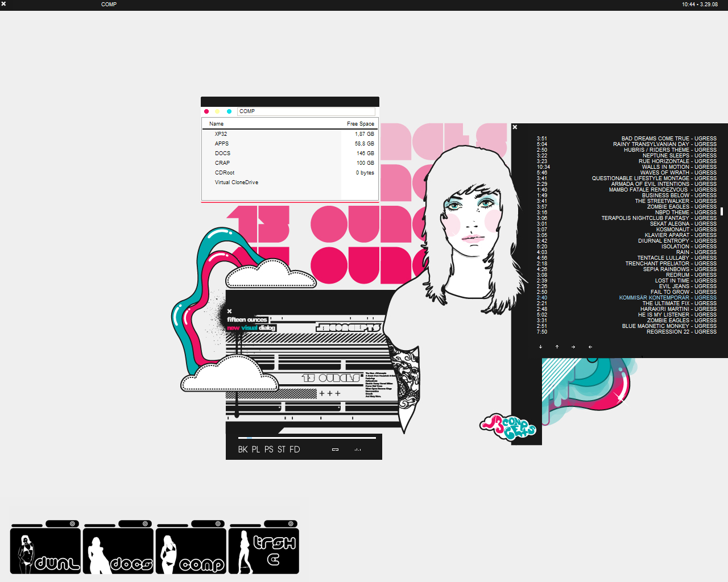Viewport: 728px width, 582px height.
Task: Play track QUESTIONABLE LIFESTYLE MONTAGE
Action: pyautogui.click(x=654, y=178)
